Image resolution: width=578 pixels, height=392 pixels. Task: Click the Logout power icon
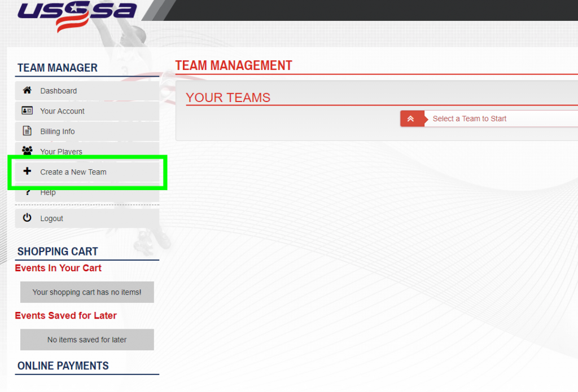pyautogui.click(x=27, y=218)
